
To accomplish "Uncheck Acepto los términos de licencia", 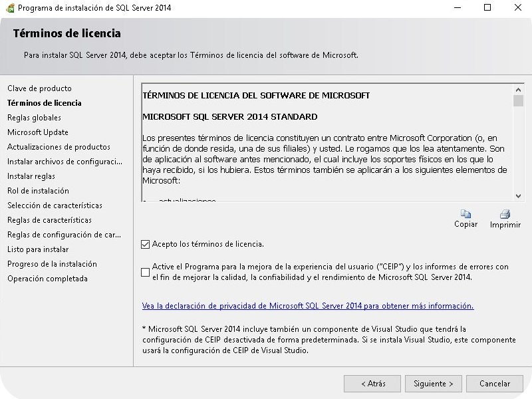I will coord(146,244).
